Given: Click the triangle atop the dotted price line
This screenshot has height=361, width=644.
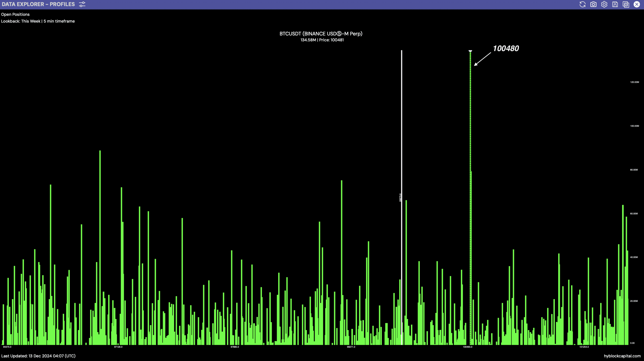Looking at the screenshot, I should (x=470, y=51).
